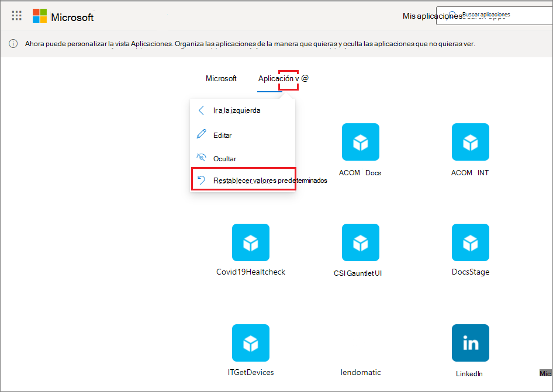Choose Ocultar from the context menu
The image size is (553, 392).
[x=243, y=159]
